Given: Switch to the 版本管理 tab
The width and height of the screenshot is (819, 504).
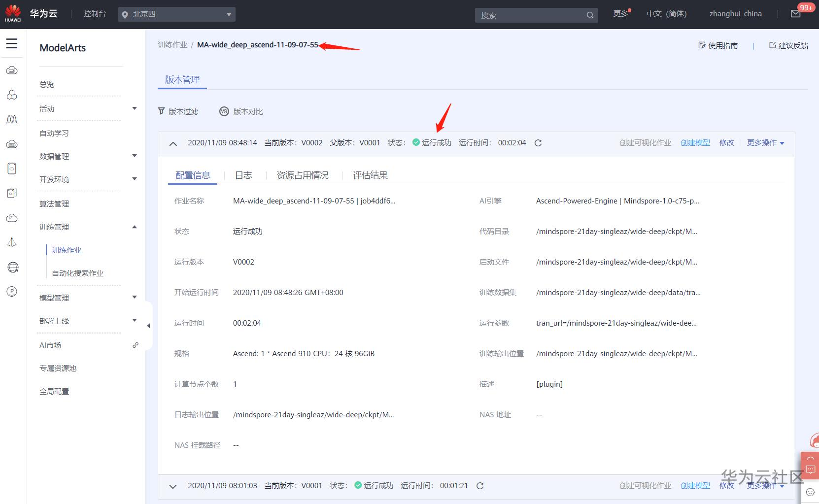Looking at the screenshot, I should 182,80.
